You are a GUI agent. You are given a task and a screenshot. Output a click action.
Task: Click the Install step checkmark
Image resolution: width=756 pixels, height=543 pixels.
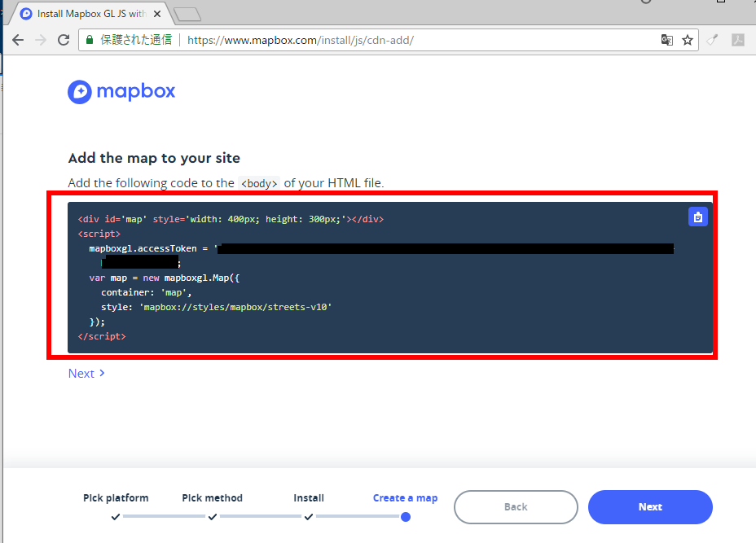click(x=309, y=517)
